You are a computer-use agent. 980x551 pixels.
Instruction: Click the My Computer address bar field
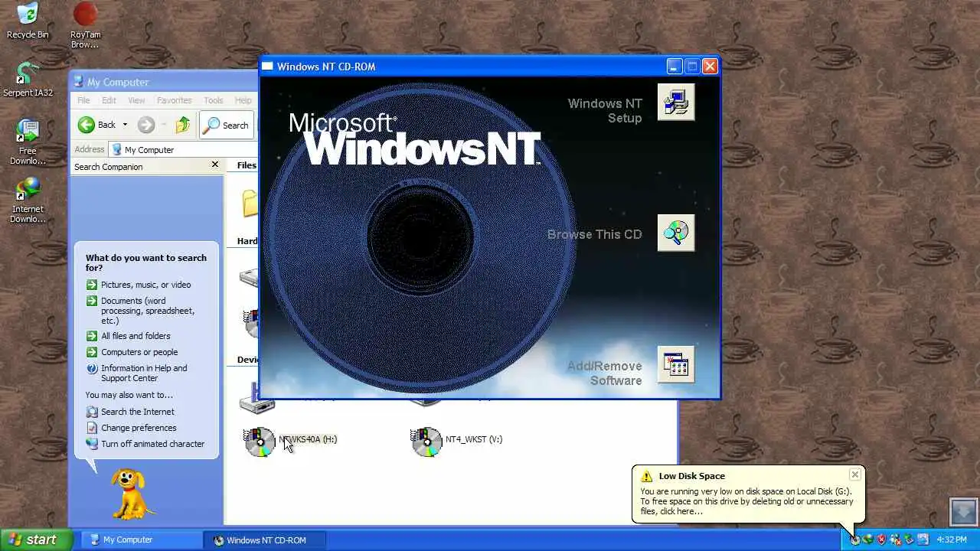pos(184,149)
